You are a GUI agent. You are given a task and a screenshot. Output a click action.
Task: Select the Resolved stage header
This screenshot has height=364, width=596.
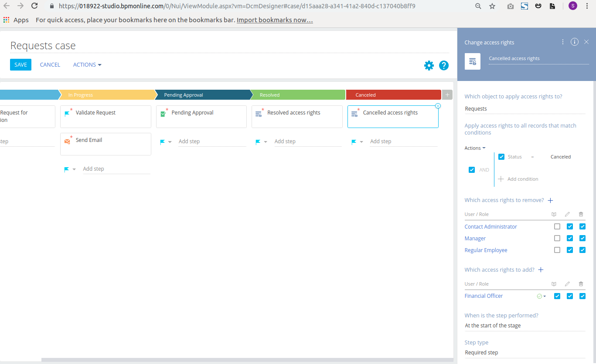tap(299, 95)
